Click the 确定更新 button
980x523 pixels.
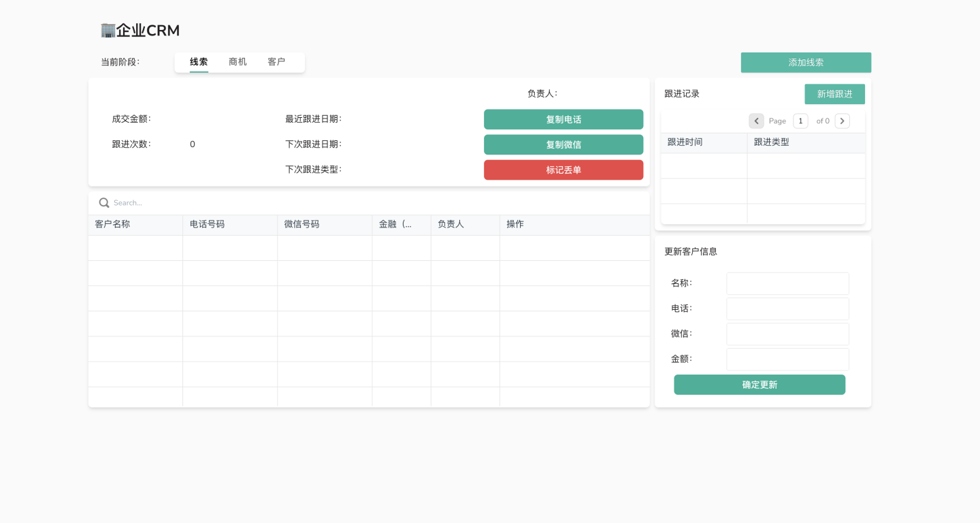tap(759, 385)
